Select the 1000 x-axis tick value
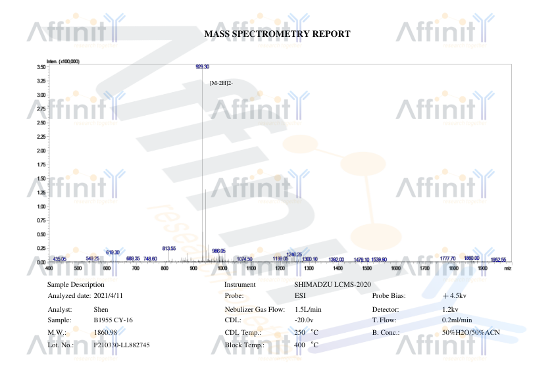The width and height of the screenshot is (554, 392). pos(222,268)
